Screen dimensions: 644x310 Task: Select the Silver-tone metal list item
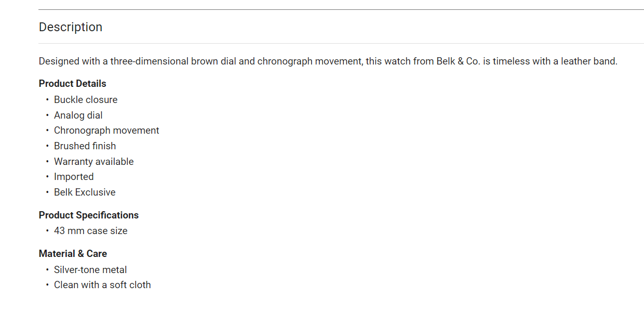point(90,270)
